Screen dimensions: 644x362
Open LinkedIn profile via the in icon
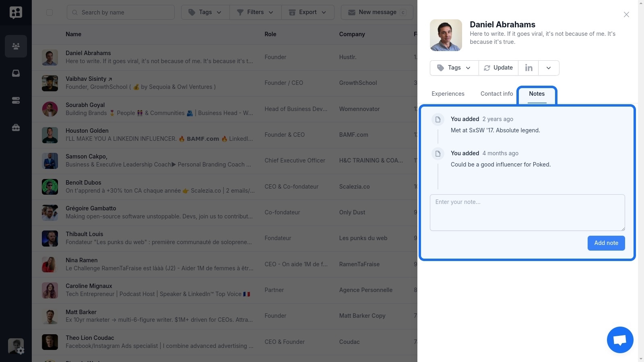tap(528, 68)
